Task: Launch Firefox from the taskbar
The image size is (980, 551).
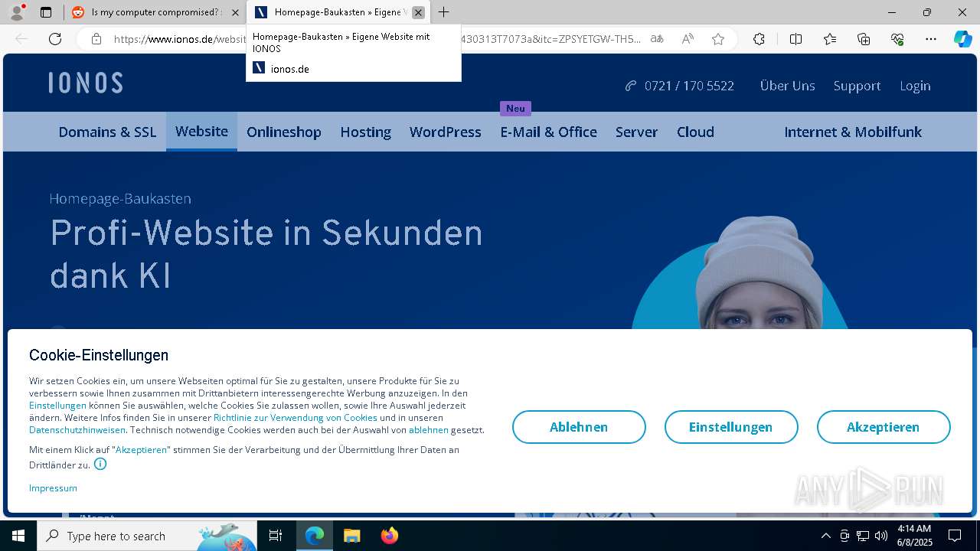Action: coord(389,536)
